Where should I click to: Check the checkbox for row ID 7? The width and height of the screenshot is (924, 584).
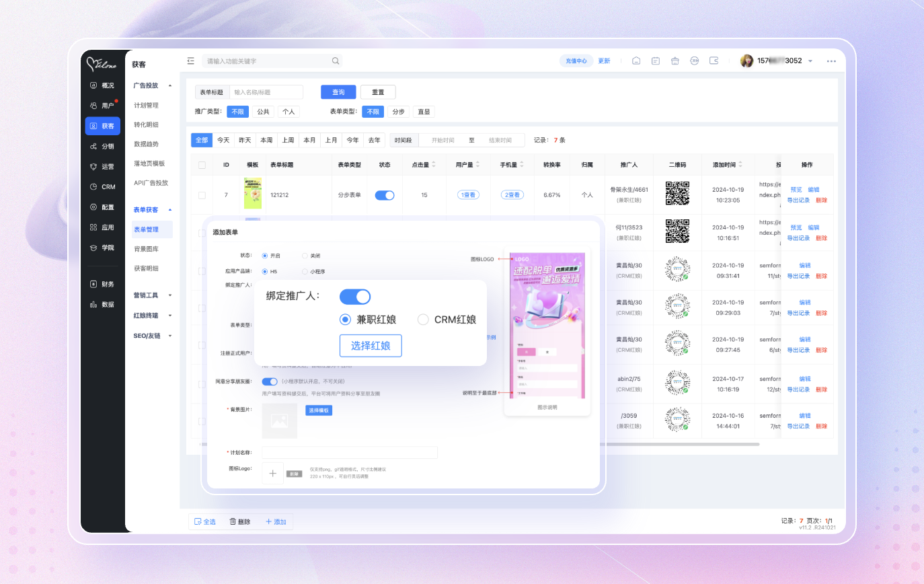click(x=202, y=195)
